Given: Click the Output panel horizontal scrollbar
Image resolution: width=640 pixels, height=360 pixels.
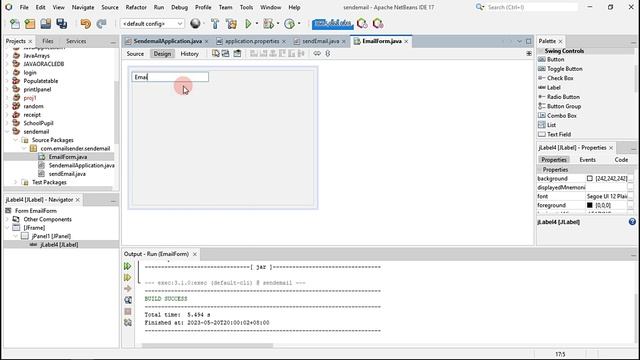Looking at the screenshot, I should pyautogui.click(x=208, y=345).
